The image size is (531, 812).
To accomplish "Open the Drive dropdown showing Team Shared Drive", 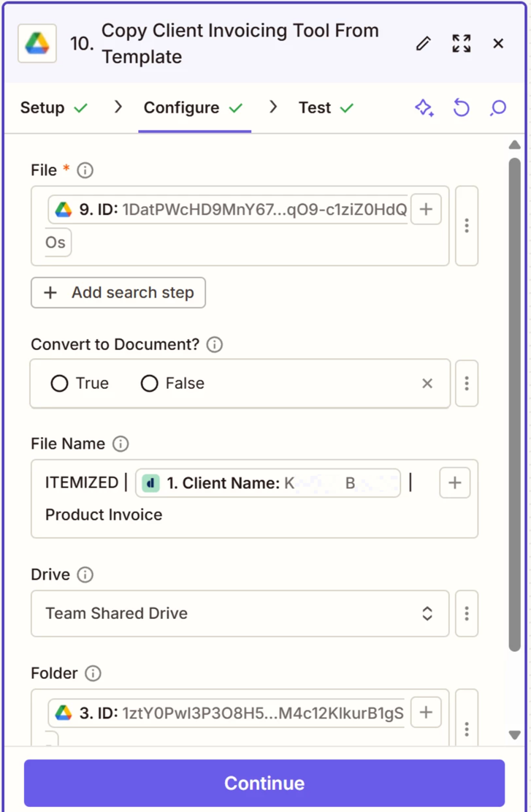I will pos(240,613).
